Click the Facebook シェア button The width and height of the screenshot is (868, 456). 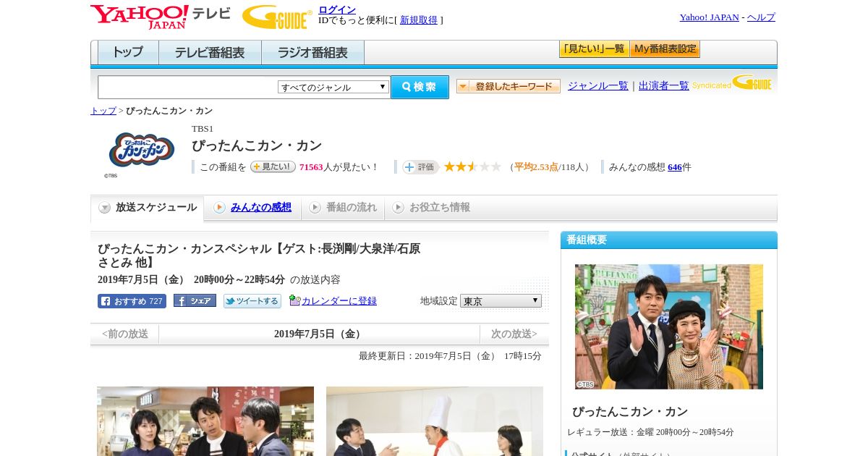point(195,301)
